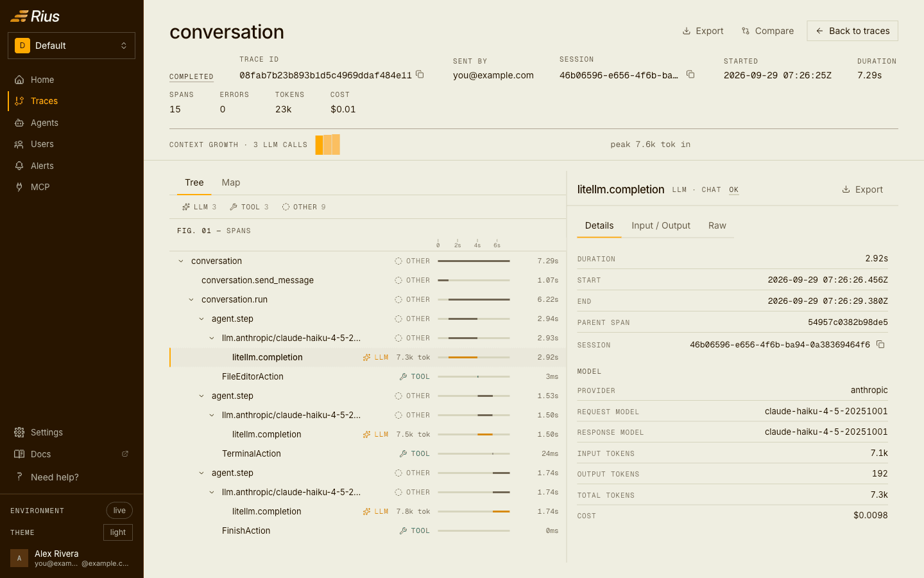Toggle the light theme switch
The height and width of the screenshot is (578, 924).
[x=118, y=532]
